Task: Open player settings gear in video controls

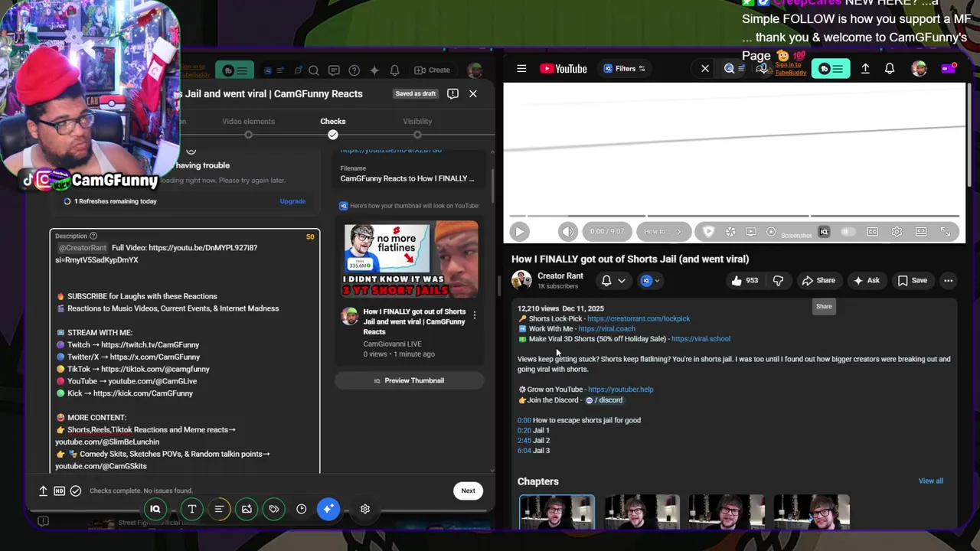Action: 897,232
